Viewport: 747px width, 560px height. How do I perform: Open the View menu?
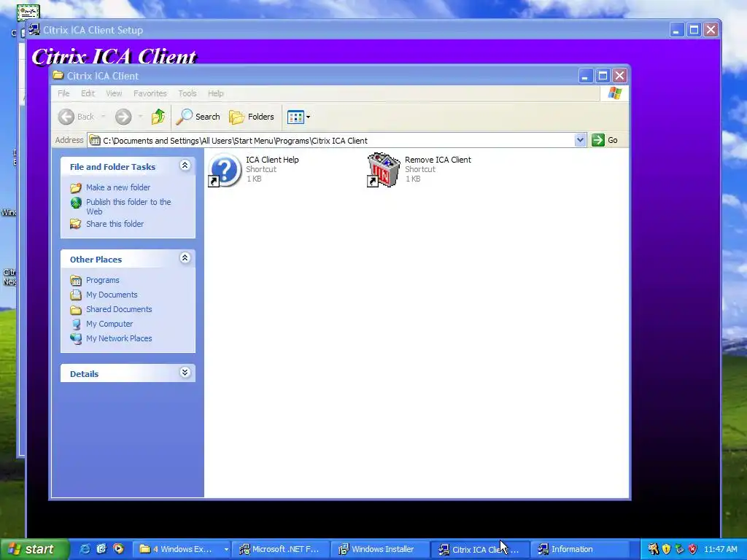[x=114, y=93]
